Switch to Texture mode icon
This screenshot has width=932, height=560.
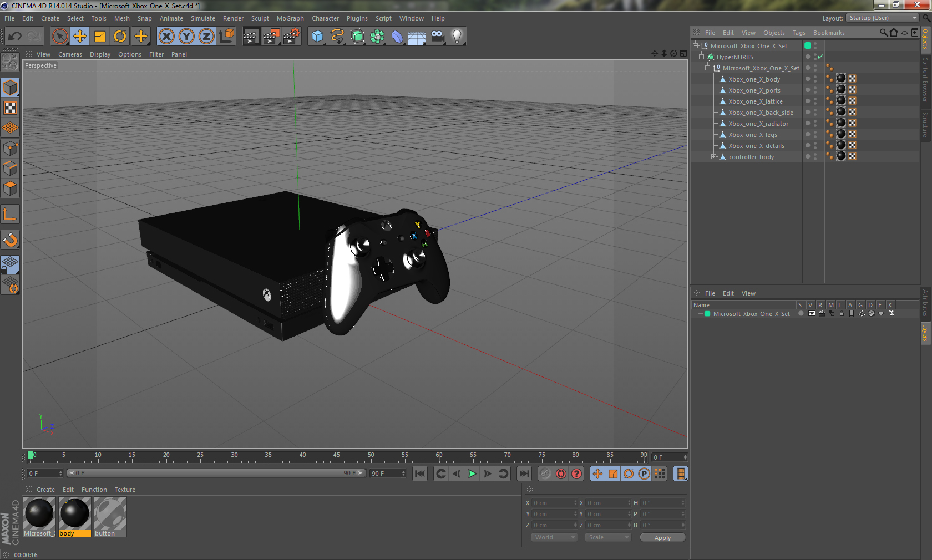click(11, 108)
